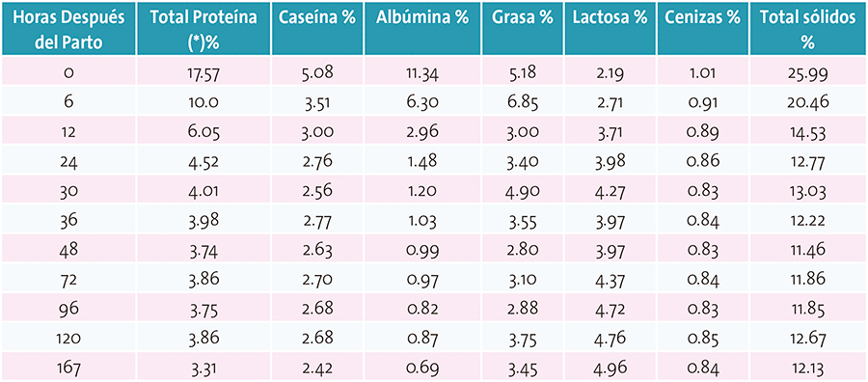
Task: Select the 'Total Proteína (*)%' column header
Action: click(x=204, y=28)
